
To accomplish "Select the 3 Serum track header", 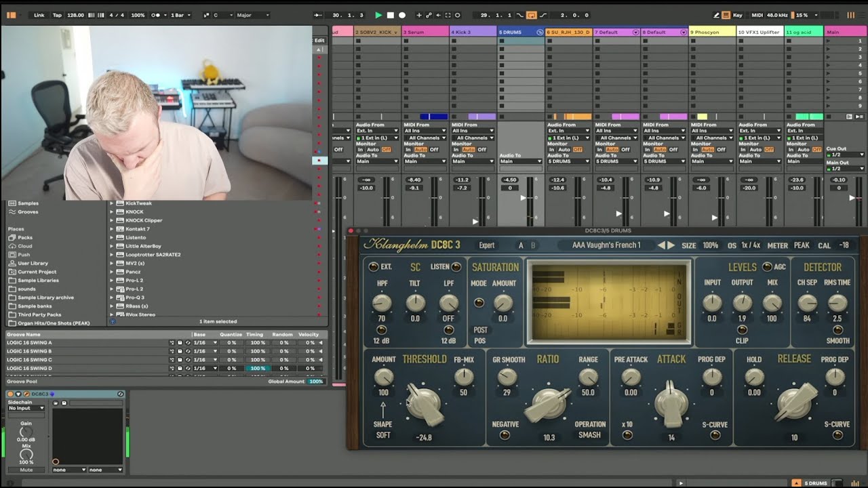I will [425, 32].
